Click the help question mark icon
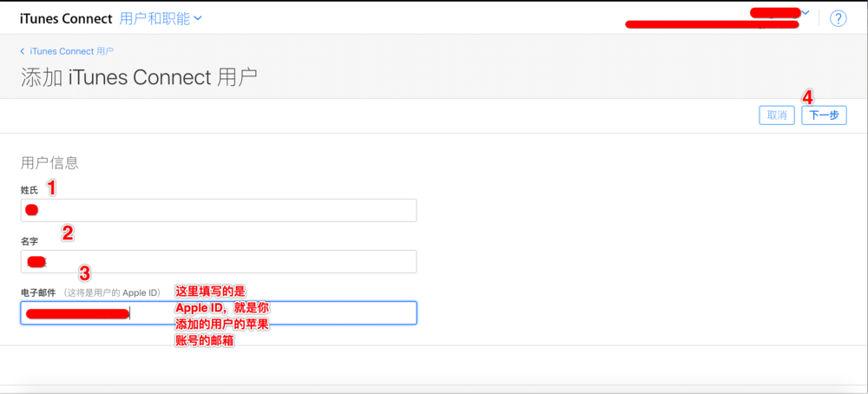Screen dimensions: 868x394 (x=838, y=19)
